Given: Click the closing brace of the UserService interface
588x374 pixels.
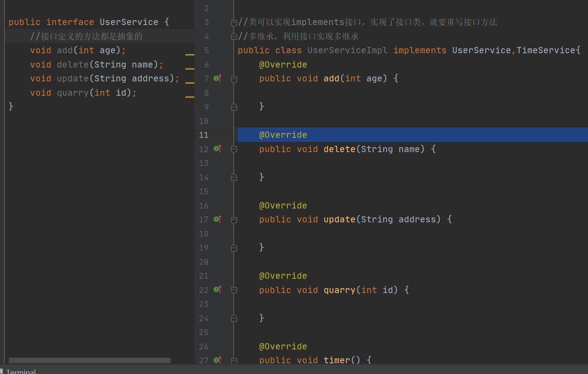Looking at the screenshot, I should coord(11,106).
